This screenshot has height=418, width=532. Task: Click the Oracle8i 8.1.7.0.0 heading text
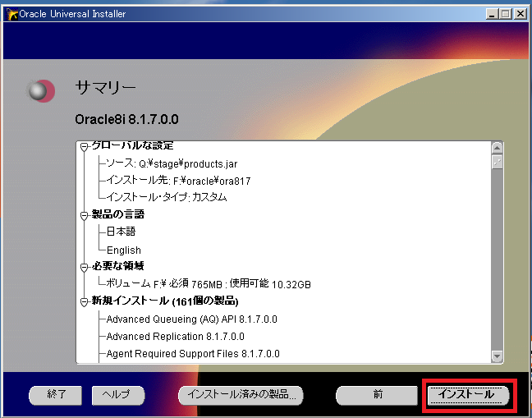[x=127, y=119]
